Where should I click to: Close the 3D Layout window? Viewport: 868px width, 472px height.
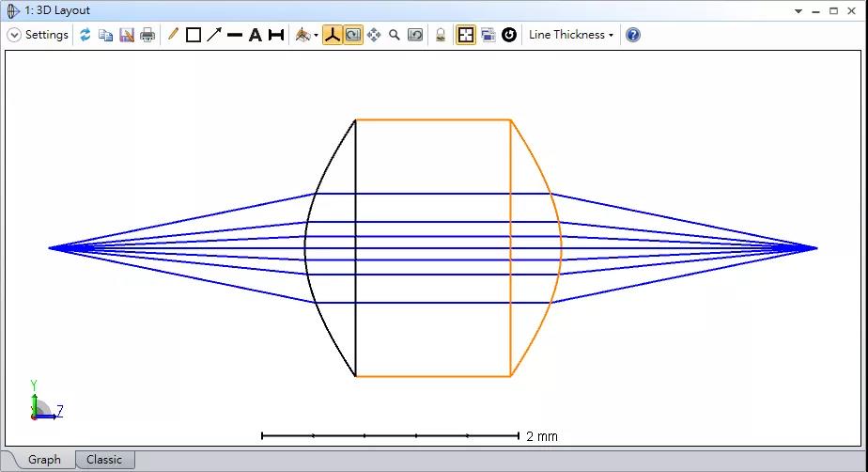coord(851,11)
